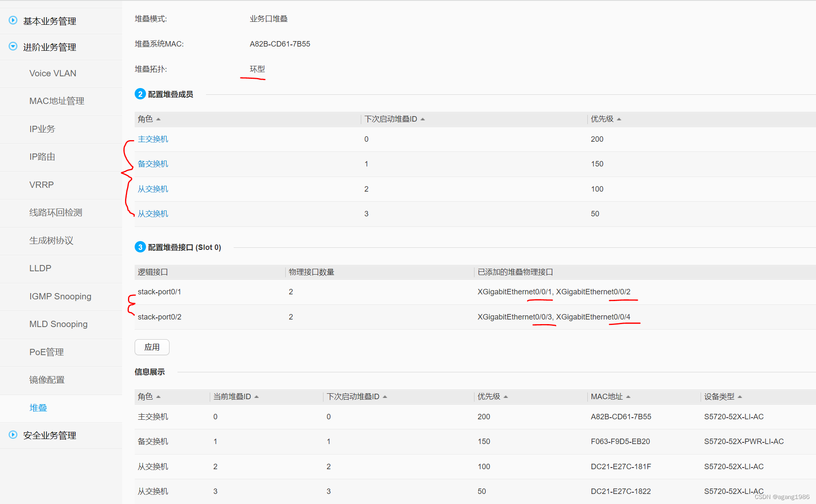
Task: Click the 业务口堆叠 mode value
Action: [269, 19]
